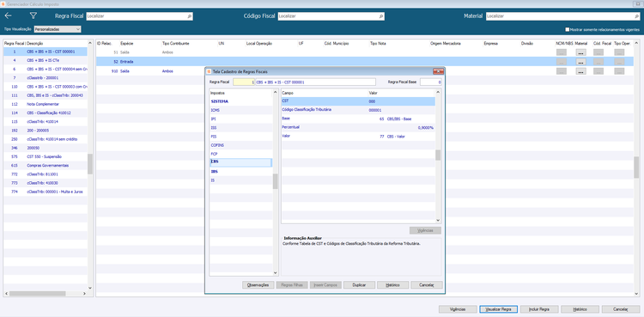Open Cód. Fiscal button for row 51
The image size is (644, 317).
coord(598,52)
